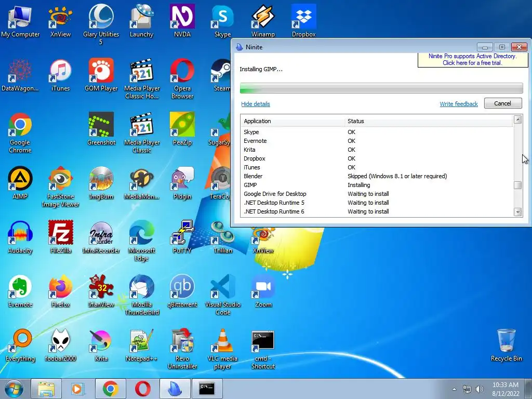532x399 pixels.
Task: Select the IrfanView desktop shortcut
Action: click(101, 290)
